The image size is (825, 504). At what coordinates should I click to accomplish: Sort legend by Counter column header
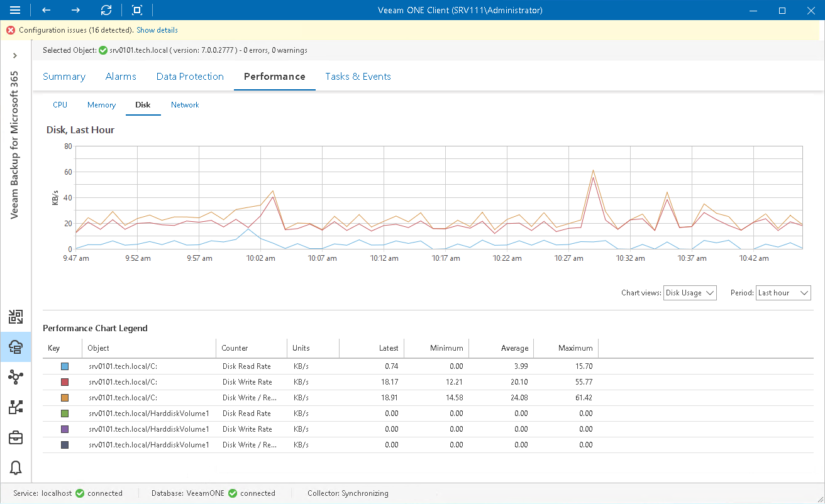(252, 348)
